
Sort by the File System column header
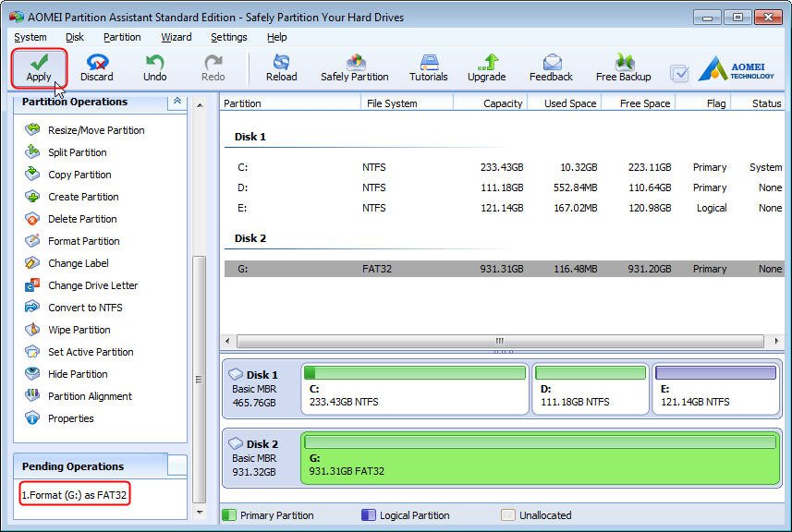(408, 103)
